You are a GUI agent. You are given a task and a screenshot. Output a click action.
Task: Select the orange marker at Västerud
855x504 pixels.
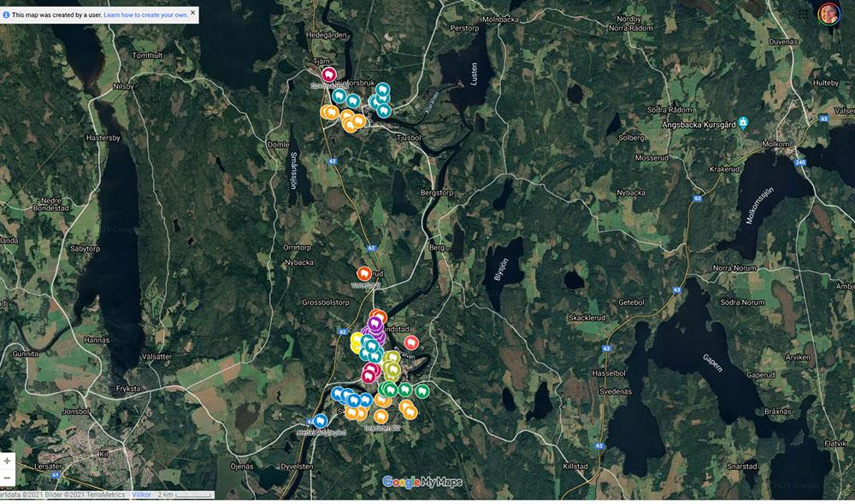coord(363,273)
